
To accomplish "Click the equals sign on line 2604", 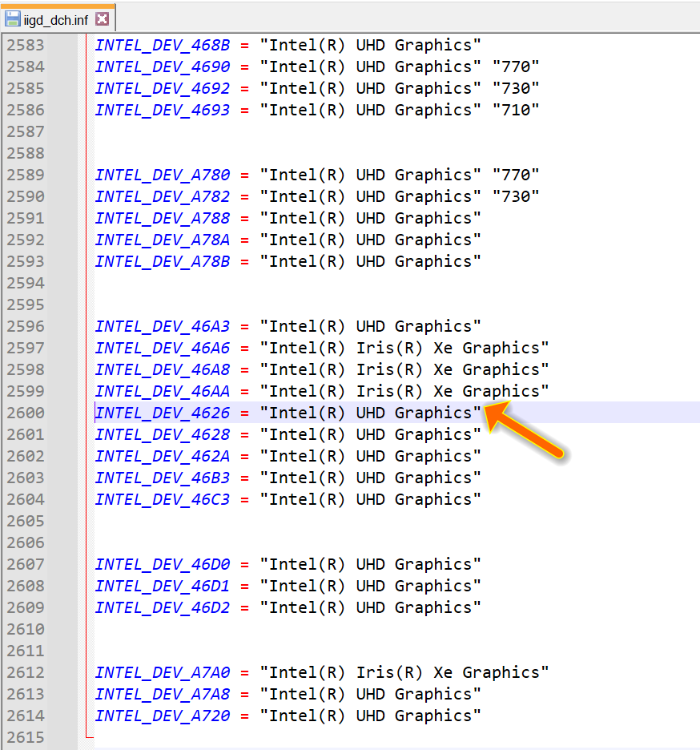I will [245, 500].
